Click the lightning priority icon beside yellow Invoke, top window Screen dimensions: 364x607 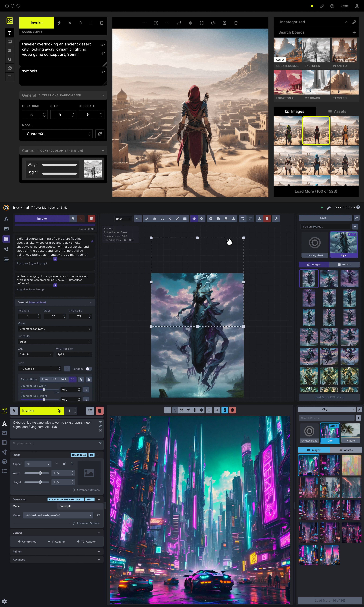pos(59,23)
